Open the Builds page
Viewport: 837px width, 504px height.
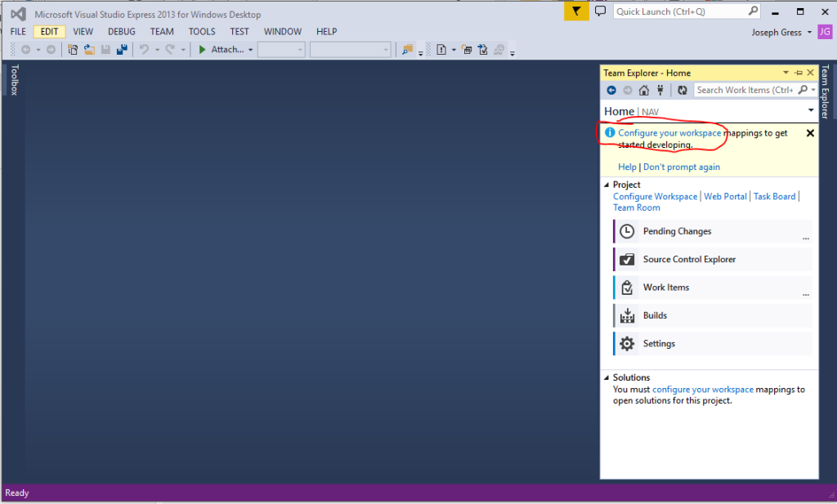(x=655, y=315)
